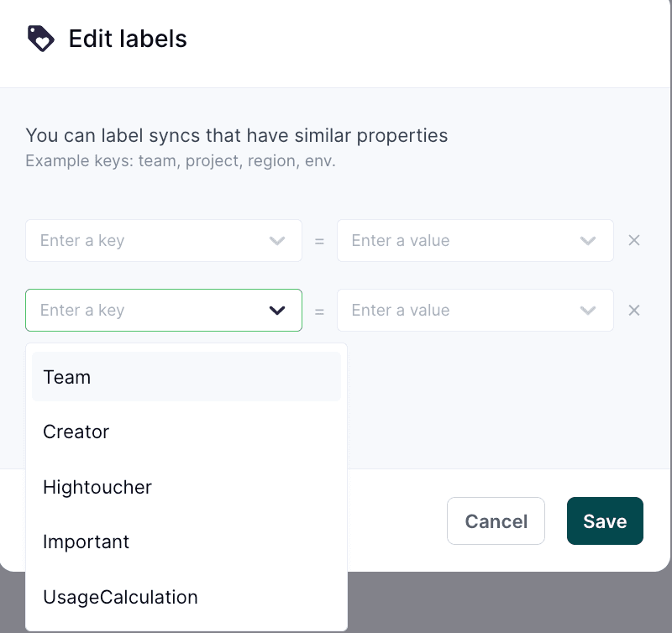Image resolution: width=672 pixels, height=633 pixels.
Task: Expand the second value dropdown chevron
Action: [587, 310]
